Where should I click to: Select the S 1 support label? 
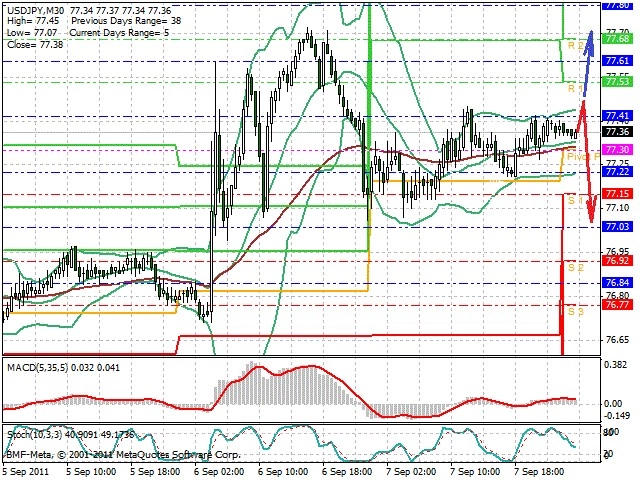point(576,200)
